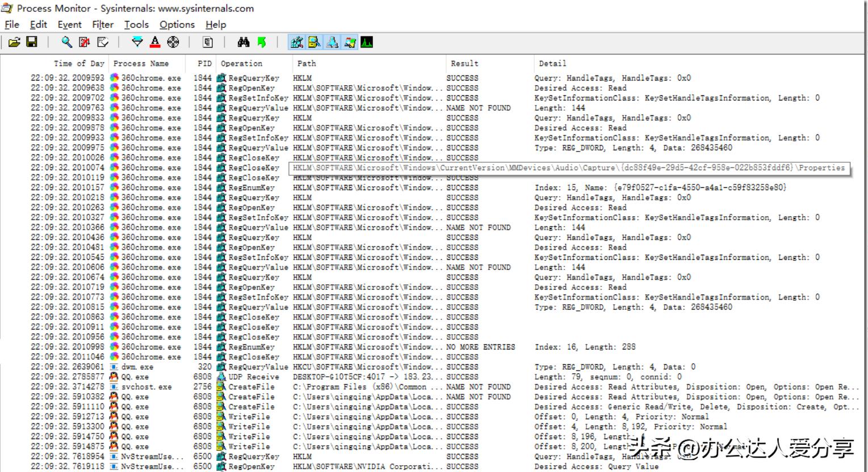Click the Include Process target crosshair icon
868x472 pixels.
[x=173, y=43]
